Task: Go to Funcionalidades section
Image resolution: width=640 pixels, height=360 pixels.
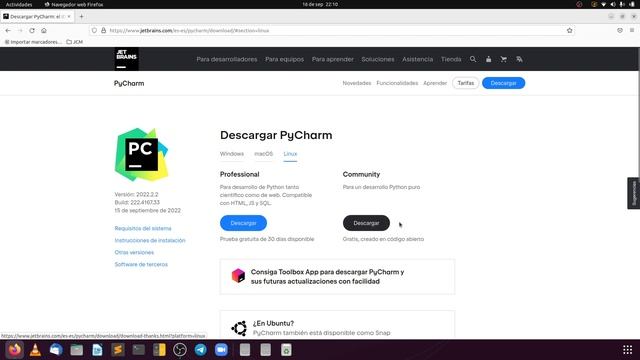Action: click(397, 83)
